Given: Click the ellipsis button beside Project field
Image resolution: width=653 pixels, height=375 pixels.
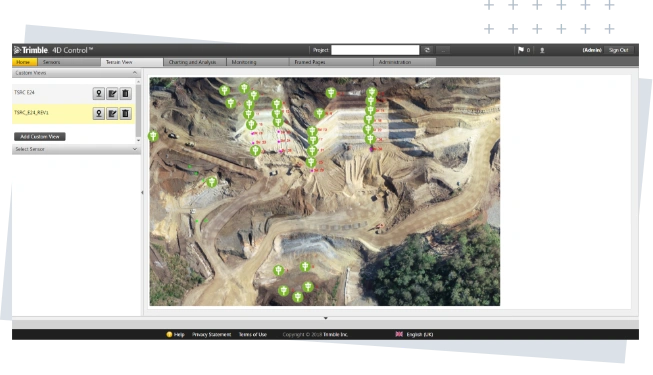Looking at the screenshot, I should tap(443, 50).
